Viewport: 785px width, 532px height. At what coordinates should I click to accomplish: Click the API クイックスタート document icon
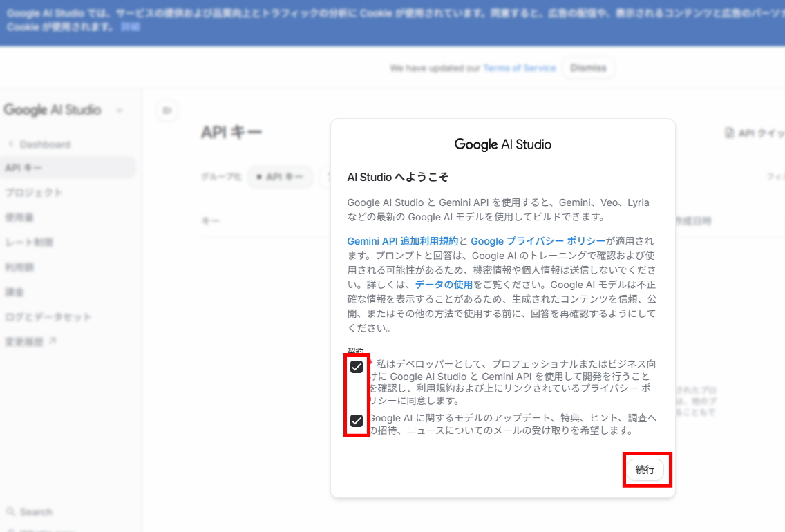pyautogui.click(x=728, y=133)
